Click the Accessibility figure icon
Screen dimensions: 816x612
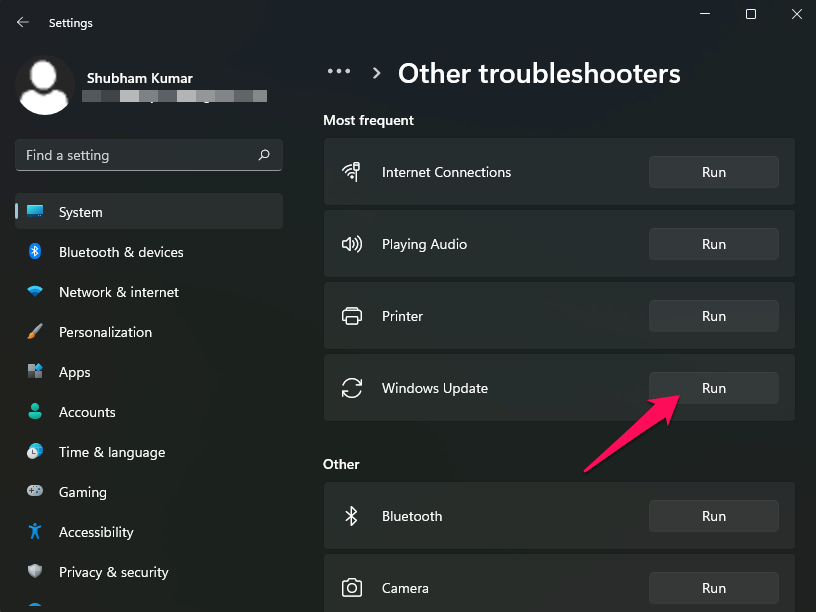(35, 532)
